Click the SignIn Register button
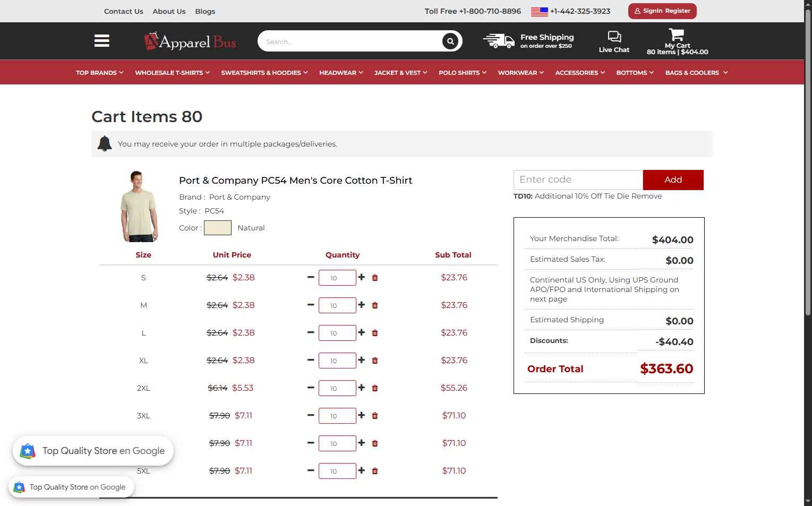 click(662, 11)
